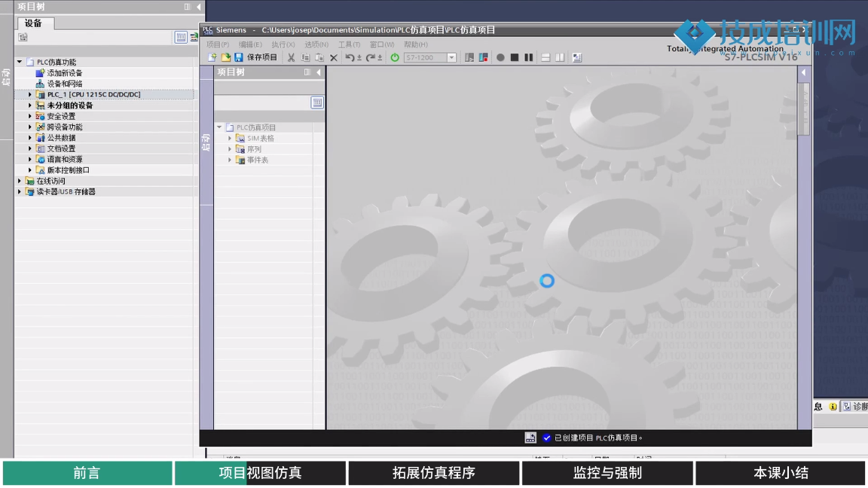This screenshot has width=868, height=488.
Task: Select 添加新设备 in the project tree
Action: coord(64,73)
